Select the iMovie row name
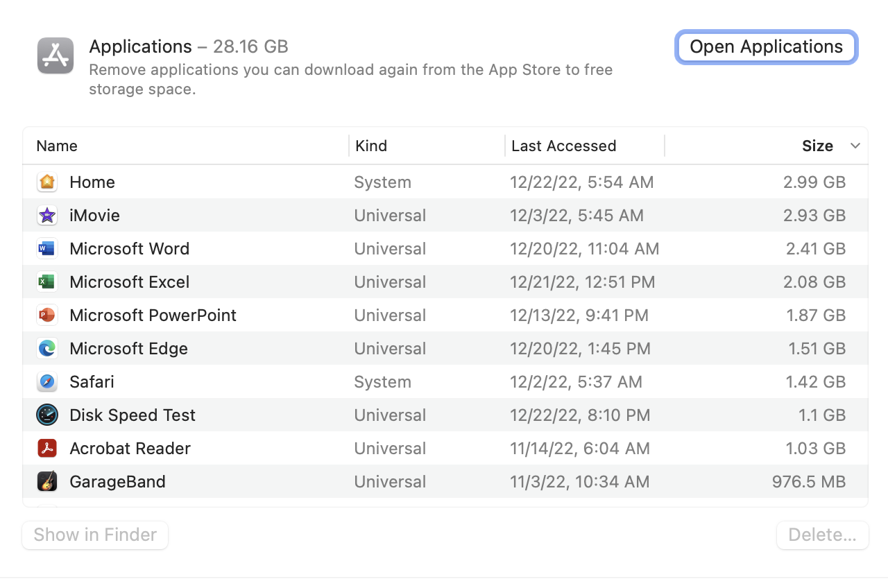This screenshot has width=888, height=588. [x=94, y=216]
